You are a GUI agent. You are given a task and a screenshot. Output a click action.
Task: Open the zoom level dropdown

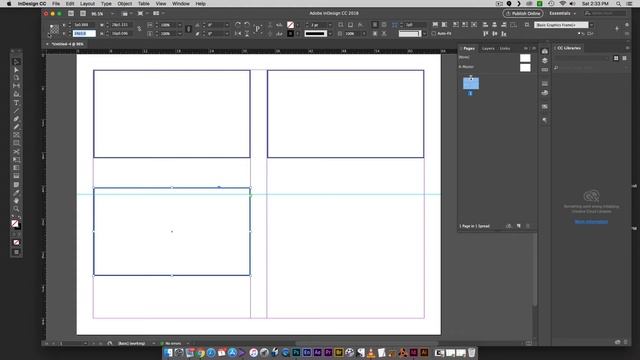112,13
